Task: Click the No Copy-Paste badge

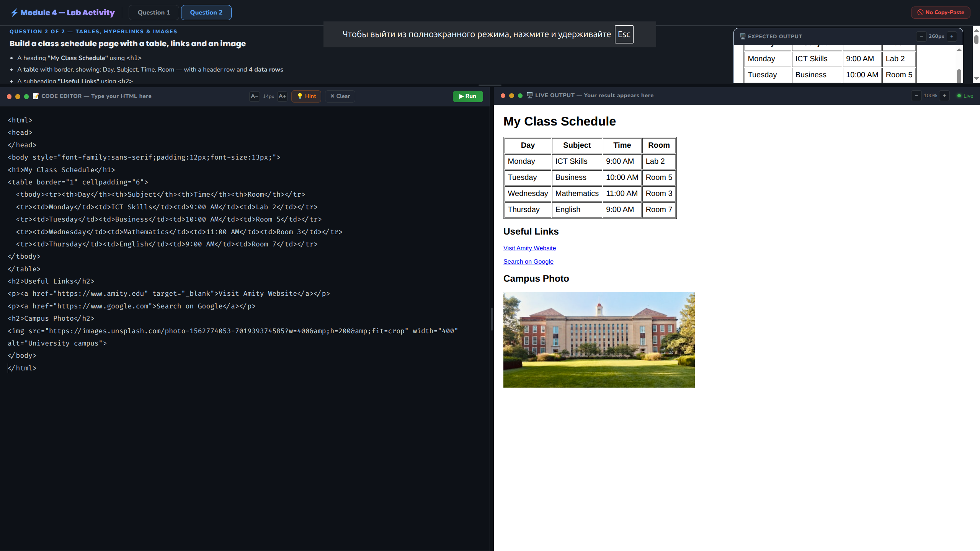Action: (x=941, y=13)
